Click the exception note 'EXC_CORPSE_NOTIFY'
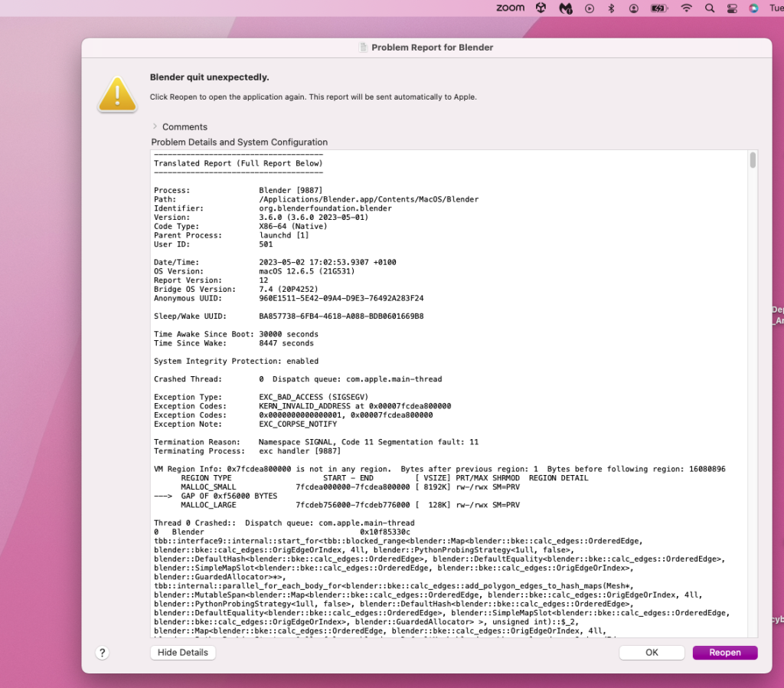Viewport: 784px width, 688px height. coord(298,424)
